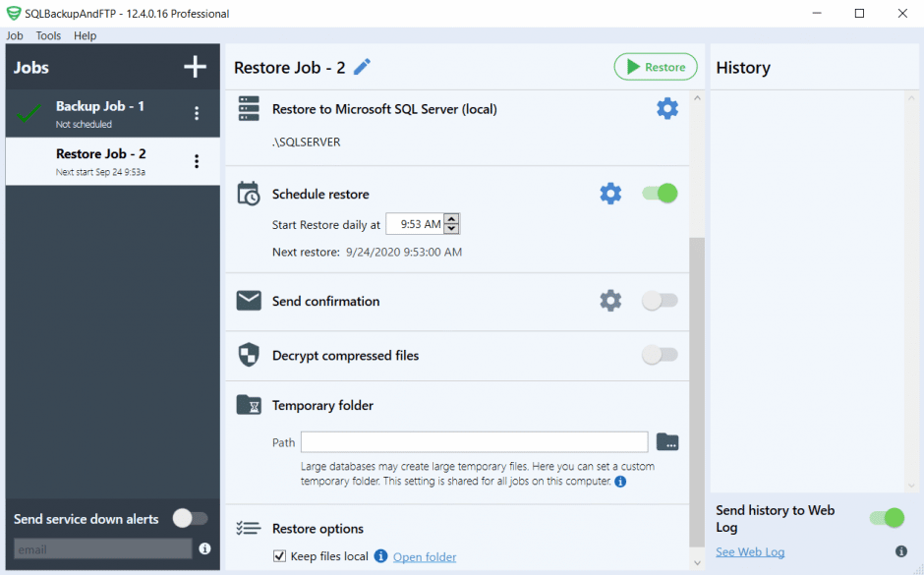Open Schedule restore settings gear

tap(610, 194)
